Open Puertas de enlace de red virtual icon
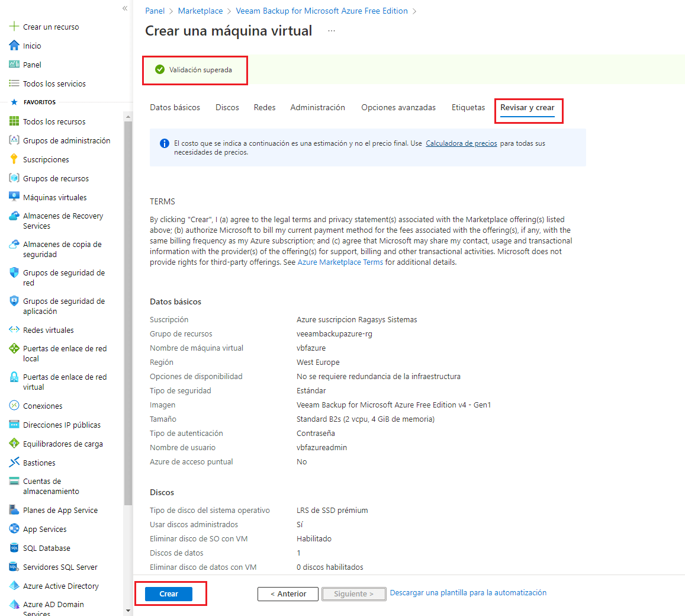 coord(14,377)
